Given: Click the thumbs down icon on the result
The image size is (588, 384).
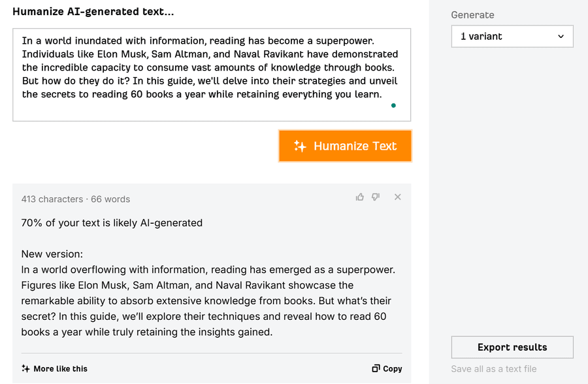Looking at the screenshot, I should [376, 197].
